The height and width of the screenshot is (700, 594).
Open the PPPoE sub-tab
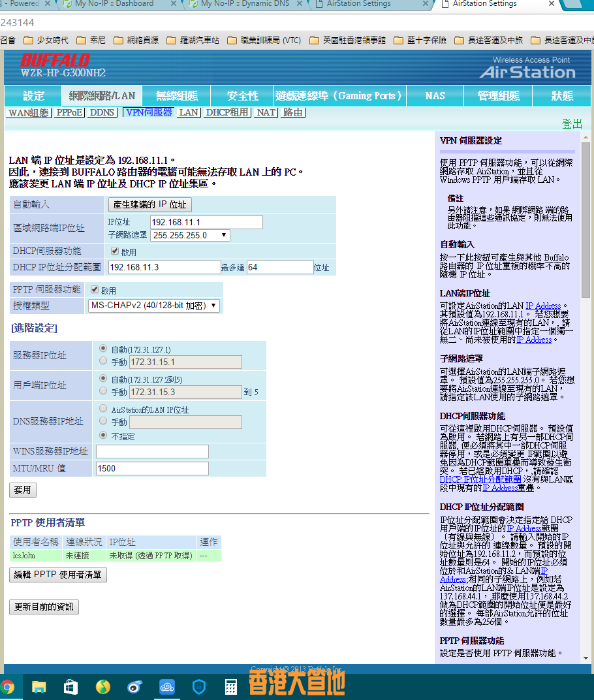click(x=70, y=112)
